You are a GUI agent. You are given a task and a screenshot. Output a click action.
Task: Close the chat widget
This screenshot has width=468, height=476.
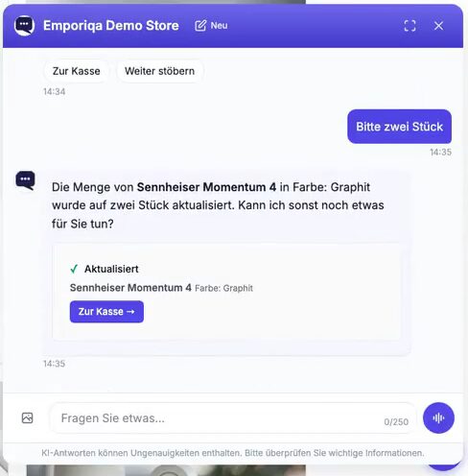click(x=438, y=26)
